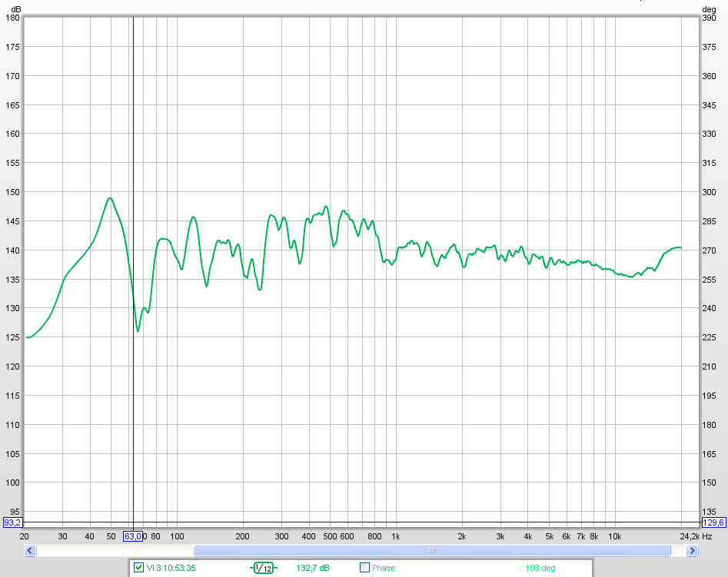The width and height of the screenshot is (728, 577).
Task: Click the 24,2k frequency axis label
Action: click(x=690, y=536)
